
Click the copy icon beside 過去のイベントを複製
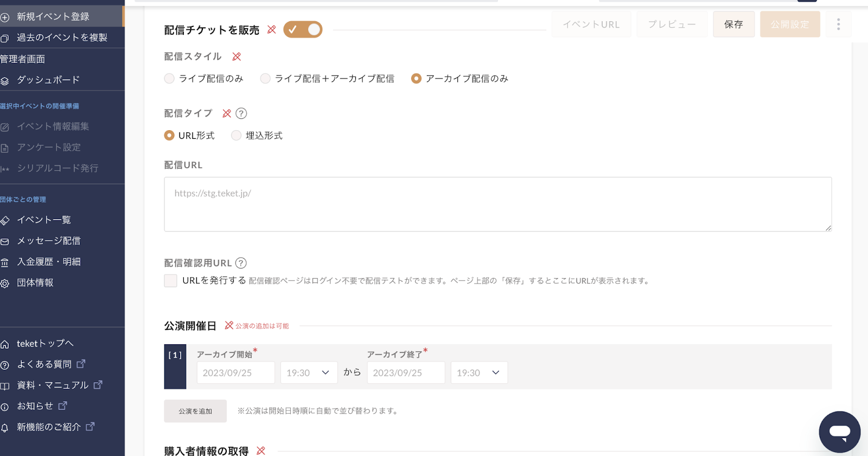[5, 38]
